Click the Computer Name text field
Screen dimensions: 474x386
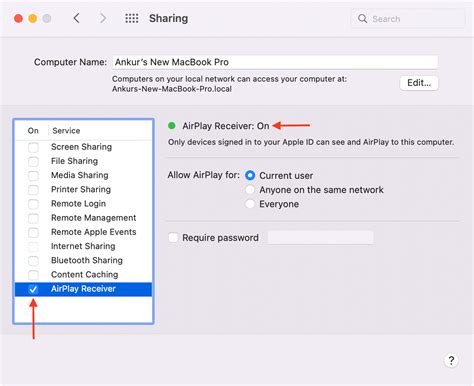point(275,62)
